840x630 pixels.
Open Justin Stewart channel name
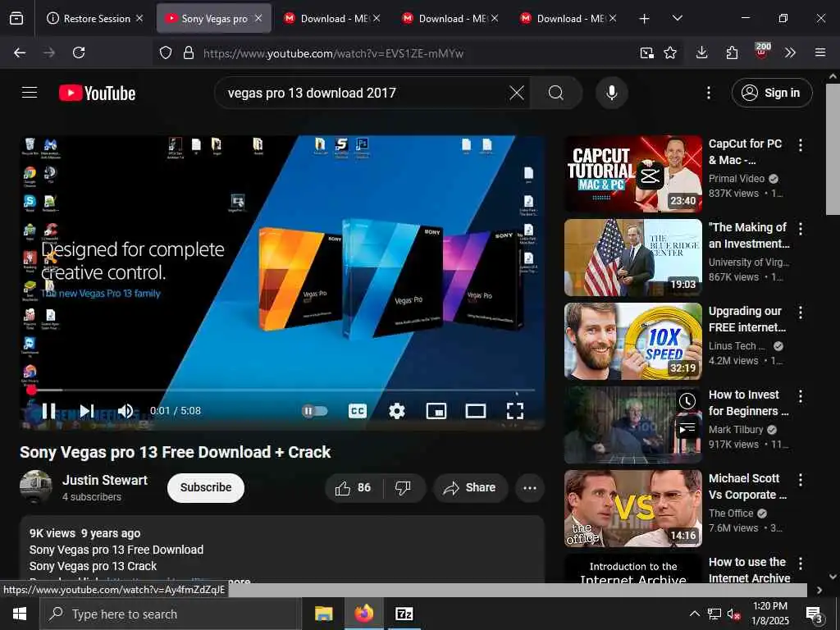click(x=105, y=480)
